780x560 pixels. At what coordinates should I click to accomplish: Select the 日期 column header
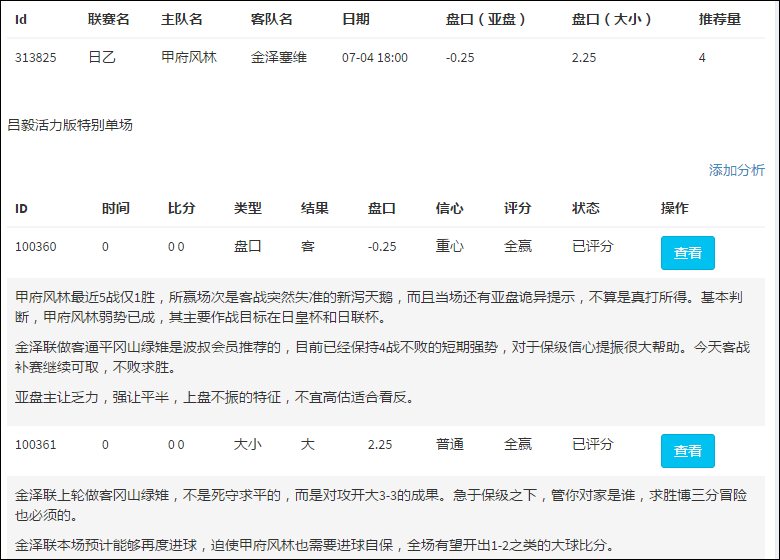(356, 19)
